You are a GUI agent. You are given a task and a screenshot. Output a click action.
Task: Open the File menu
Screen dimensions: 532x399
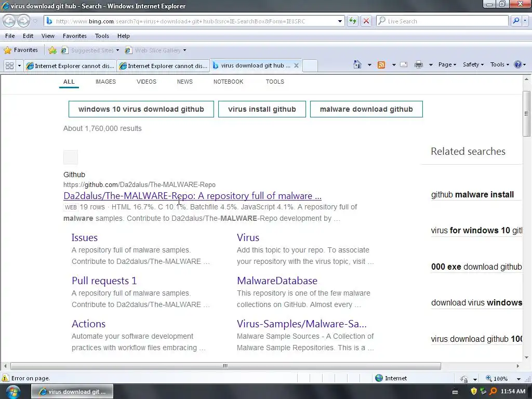click(x=10, y=36)
